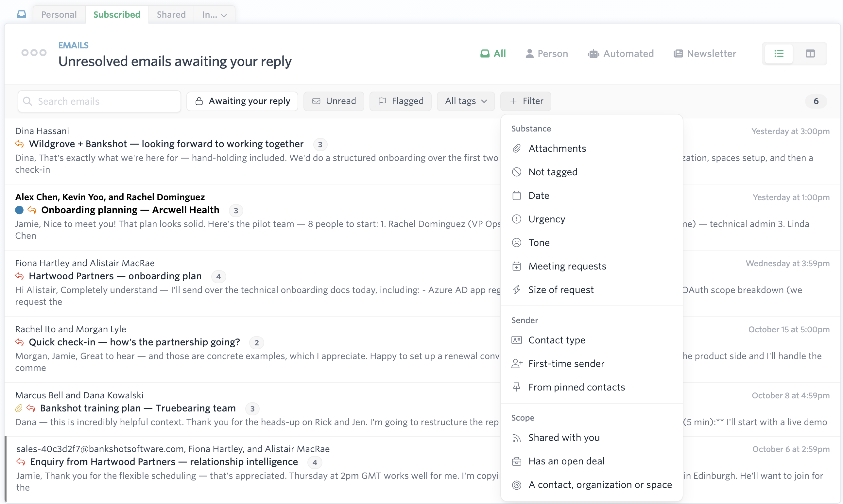Click reply arrow on Enquiry from Hartwood Partners

(x=21, y=462)
